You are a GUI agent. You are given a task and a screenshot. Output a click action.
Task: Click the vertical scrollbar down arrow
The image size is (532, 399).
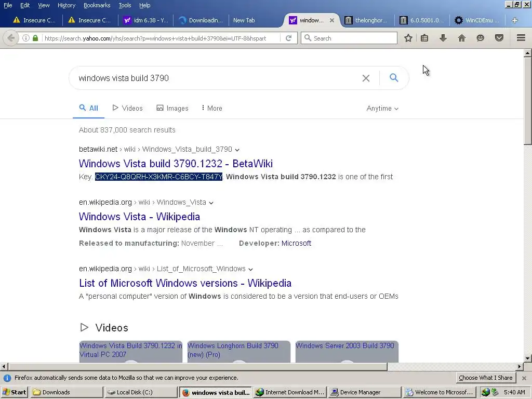click(528, 358)
